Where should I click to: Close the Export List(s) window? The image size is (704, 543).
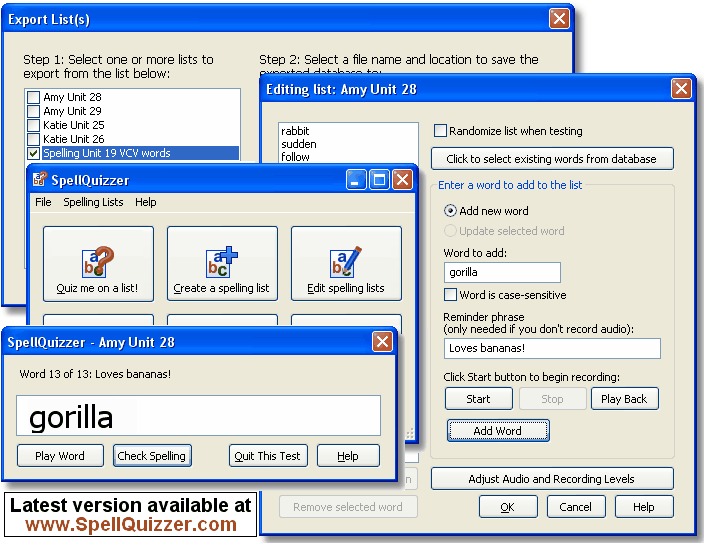tap(559, 18)
